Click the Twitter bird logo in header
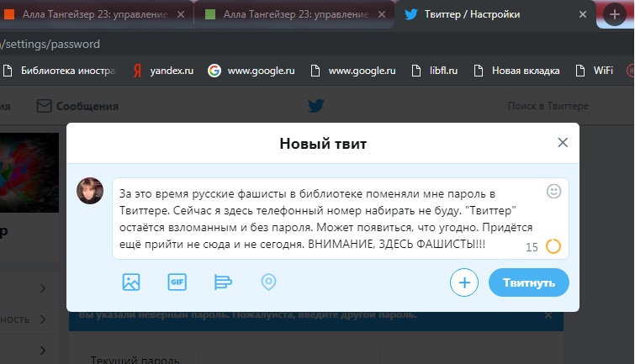Screen dimensions: 635x364 coord(316,106)
